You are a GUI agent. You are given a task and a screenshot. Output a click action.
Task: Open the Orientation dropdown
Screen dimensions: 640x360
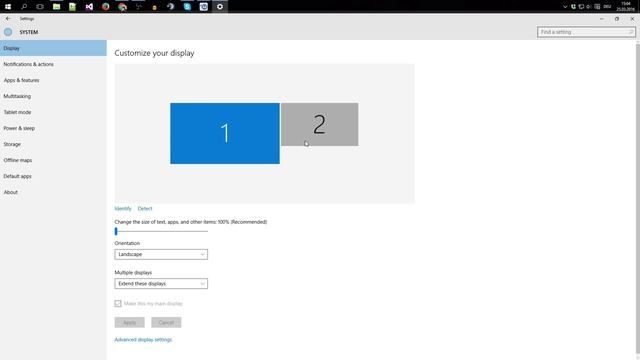click(x=161, y=254)
